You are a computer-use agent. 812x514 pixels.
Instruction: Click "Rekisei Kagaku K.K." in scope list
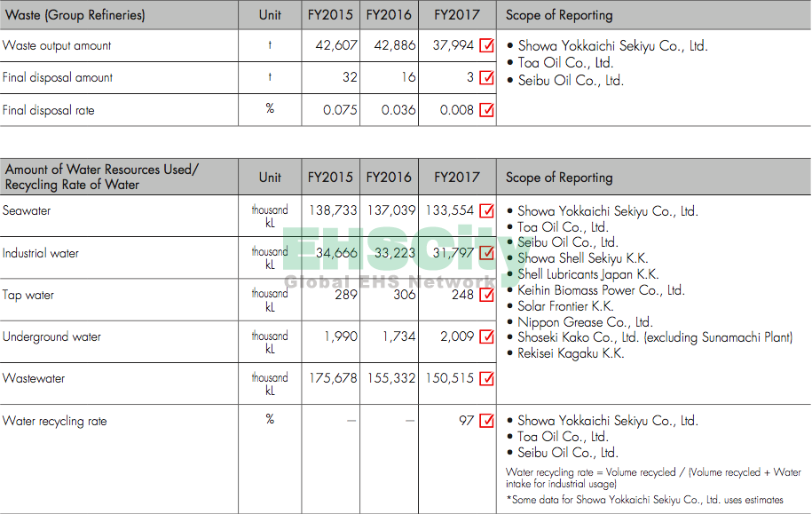[x=571, y=354]
